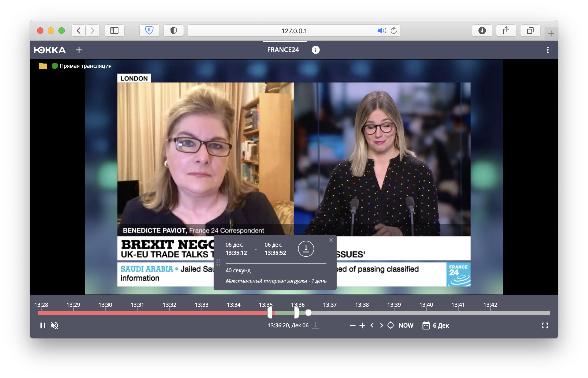588x378 pixels.
Task: Open the yellow folder icon
Action: coord(43,66)
